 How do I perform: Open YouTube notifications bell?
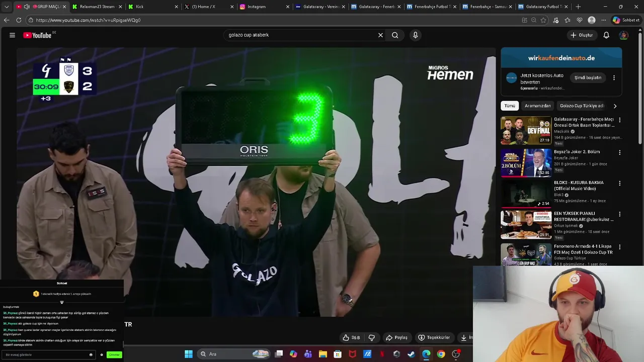[x=606, y=35]
